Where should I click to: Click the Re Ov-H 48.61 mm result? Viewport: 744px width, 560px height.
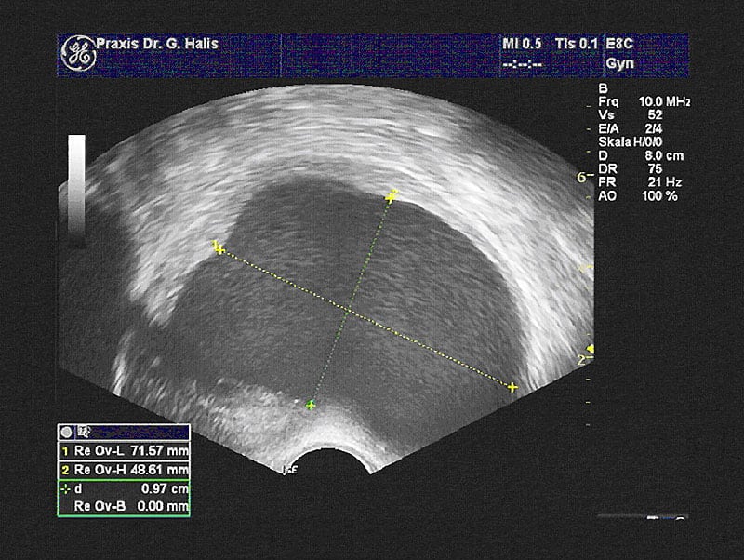pos(128,469)
